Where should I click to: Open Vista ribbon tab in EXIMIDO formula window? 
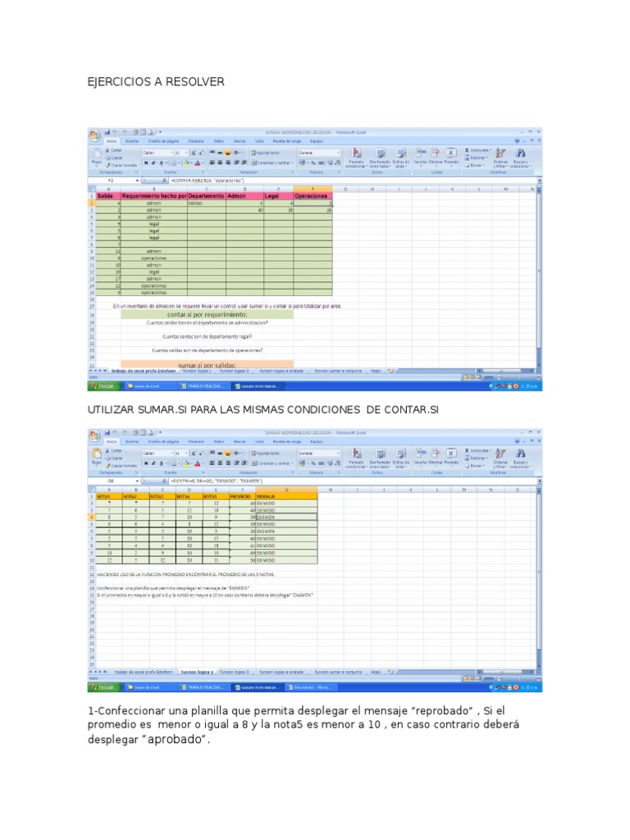pos(259,442)
